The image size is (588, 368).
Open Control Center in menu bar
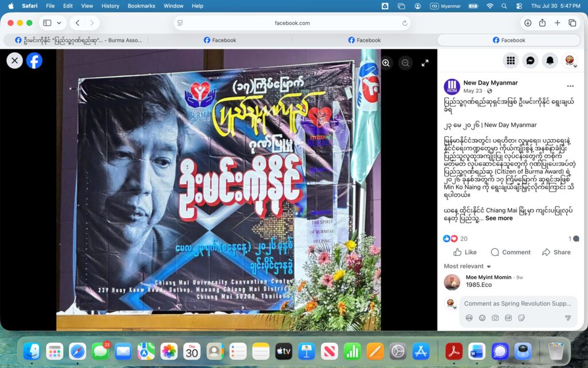(519, 6)
